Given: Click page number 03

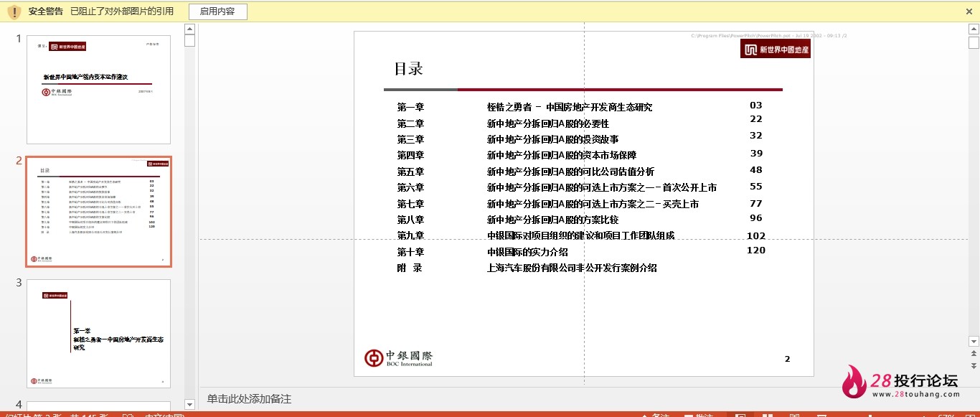Looking at the screenshot, I should pyautogui.click(x=756, y=106).
